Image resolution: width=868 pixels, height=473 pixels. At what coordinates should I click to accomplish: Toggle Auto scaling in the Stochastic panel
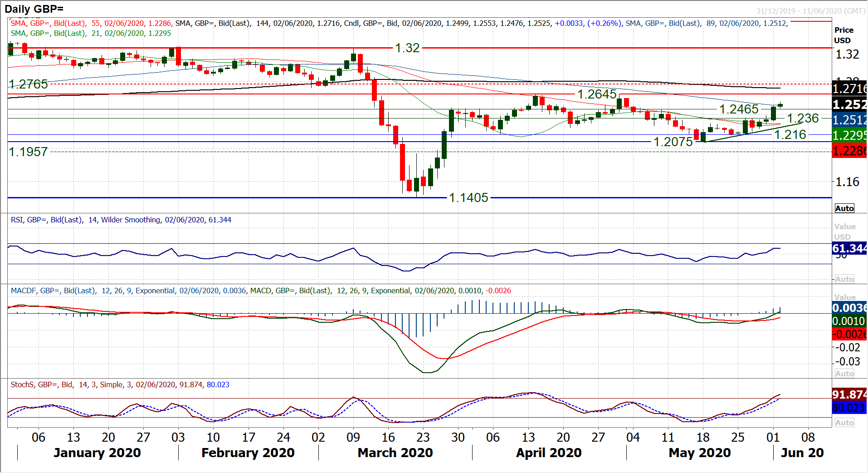[x=844, y=423]
